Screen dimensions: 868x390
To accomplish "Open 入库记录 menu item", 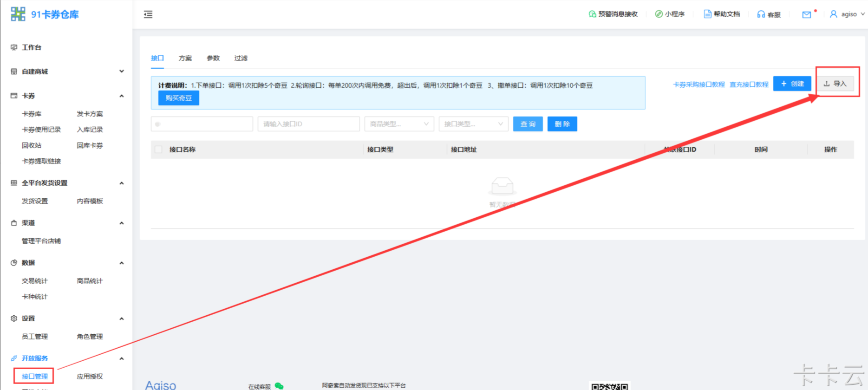I will tap(90, 130).
